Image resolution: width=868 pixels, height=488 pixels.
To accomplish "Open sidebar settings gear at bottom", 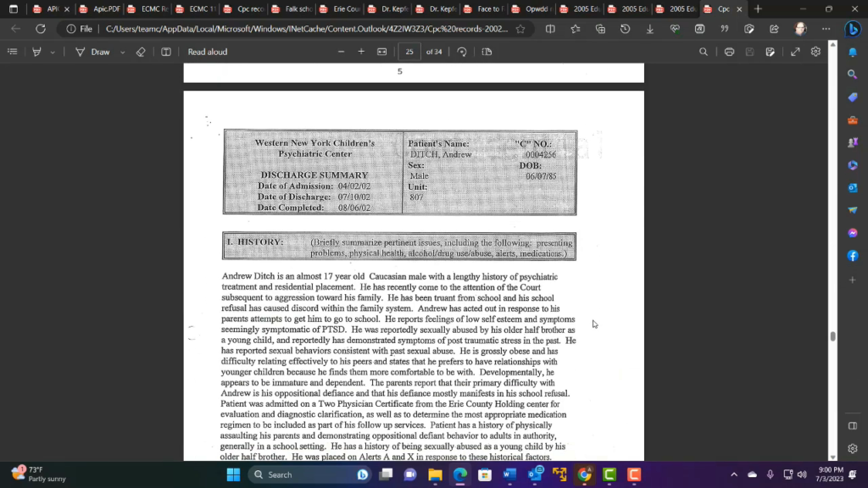I will coord(853,449).
